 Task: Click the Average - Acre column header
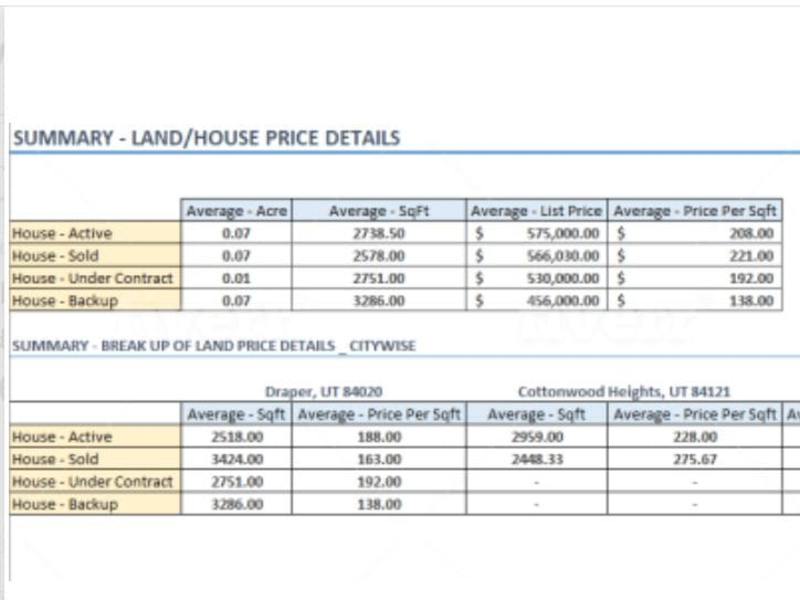pos(237,211)
